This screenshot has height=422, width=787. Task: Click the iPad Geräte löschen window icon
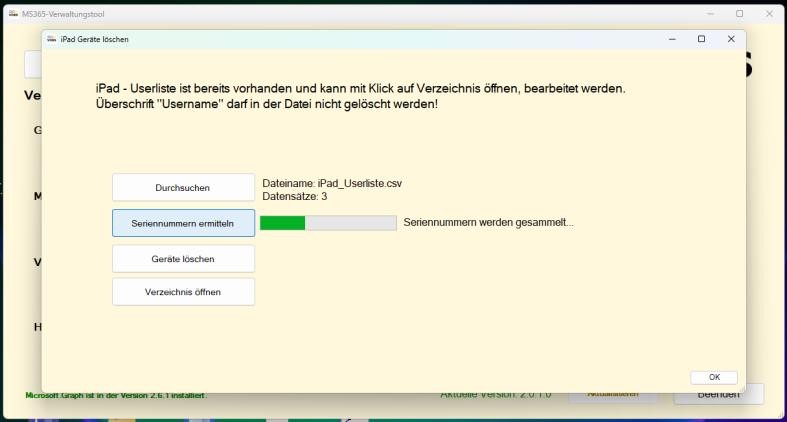click(52, 39)
